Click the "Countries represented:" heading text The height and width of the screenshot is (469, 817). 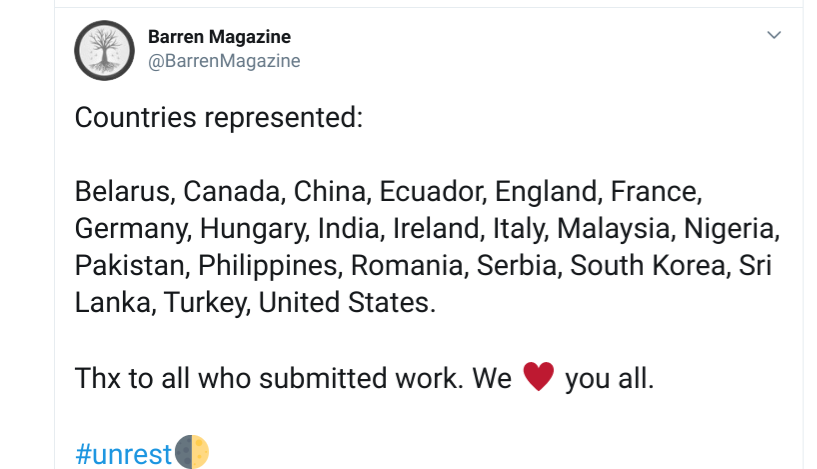coord(218,118)
